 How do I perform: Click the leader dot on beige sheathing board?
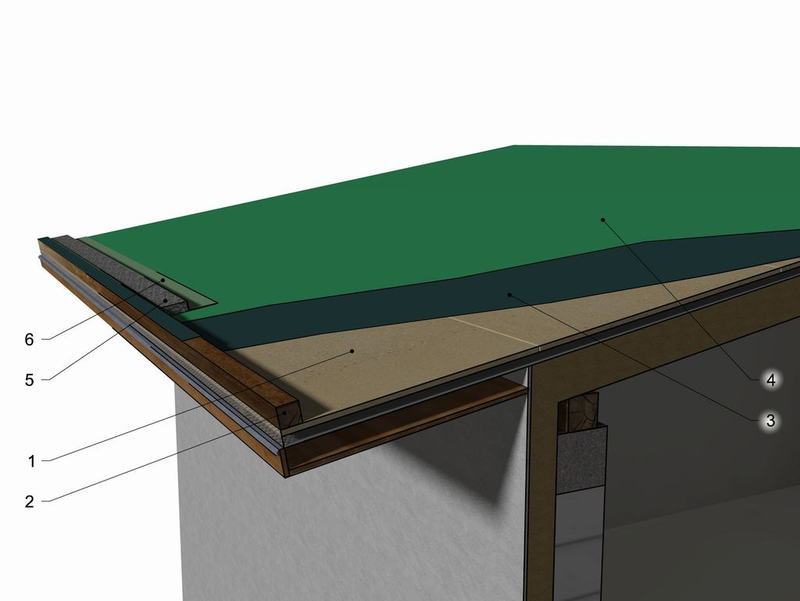(354, 352)
